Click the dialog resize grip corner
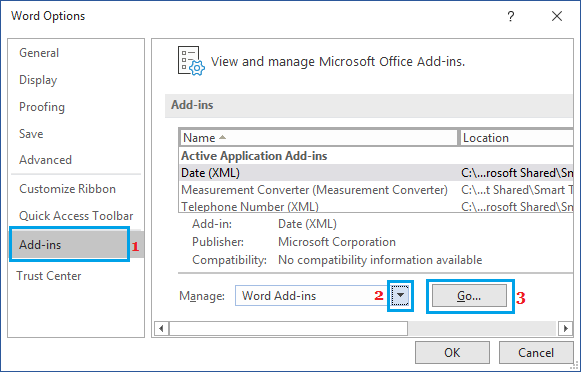 pos(574,365)
